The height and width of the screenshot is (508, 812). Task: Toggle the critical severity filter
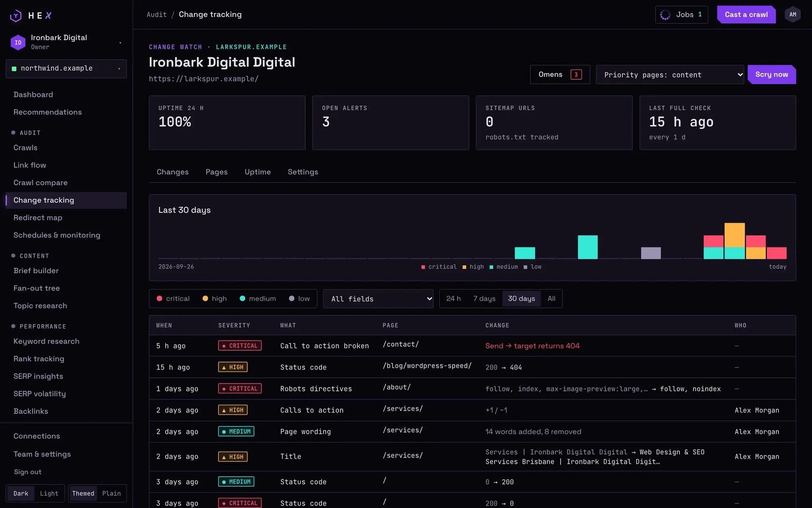173,299
